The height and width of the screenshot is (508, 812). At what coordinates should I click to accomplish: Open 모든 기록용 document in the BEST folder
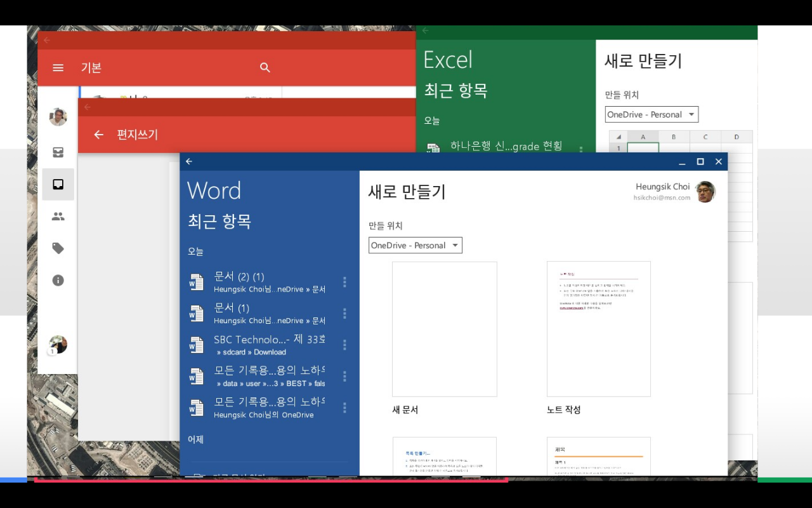coord(269,376)
